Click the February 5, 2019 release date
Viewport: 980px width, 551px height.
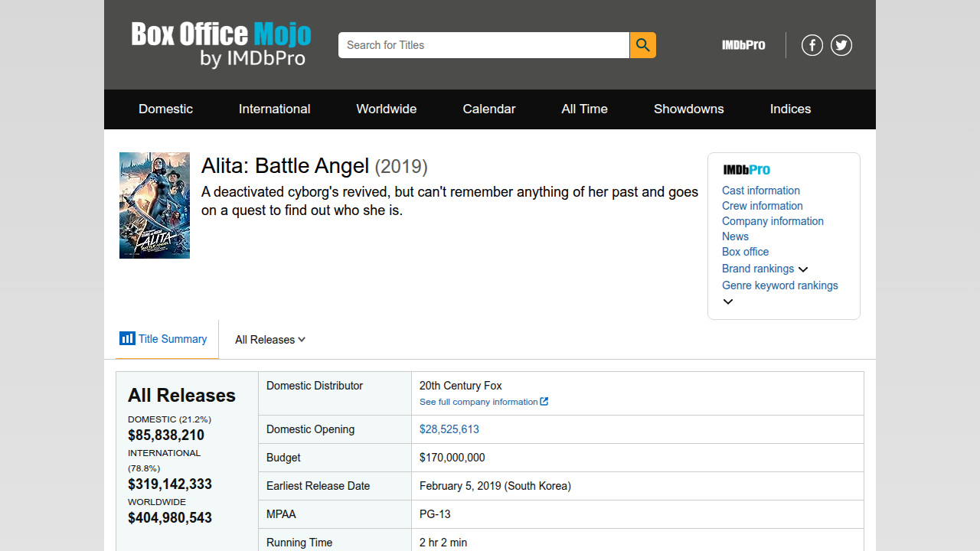click(495, 486)
